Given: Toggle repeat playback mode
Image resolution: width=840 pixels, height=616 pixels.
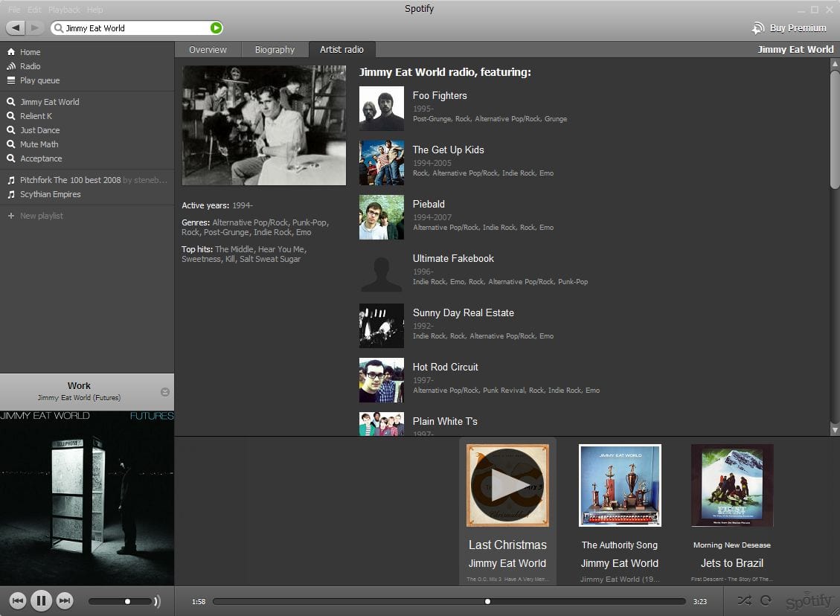Looking at the screenshot, I should pos(766,600).
